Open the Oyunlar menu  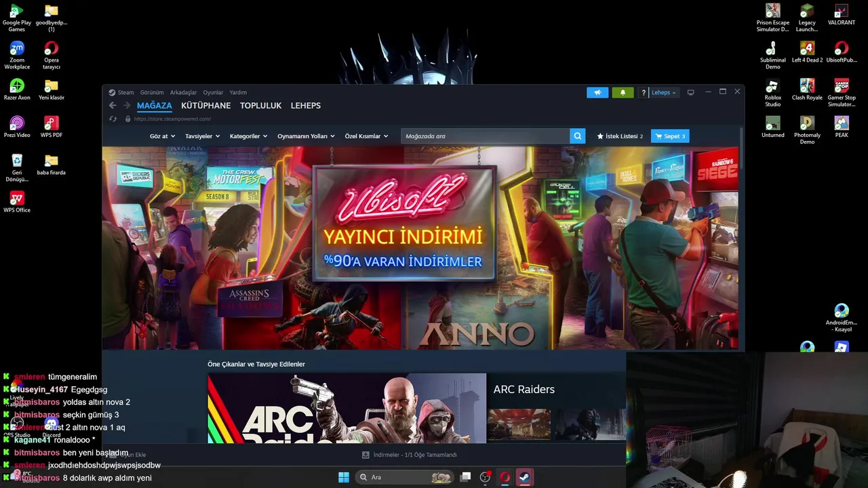[213, 92]
